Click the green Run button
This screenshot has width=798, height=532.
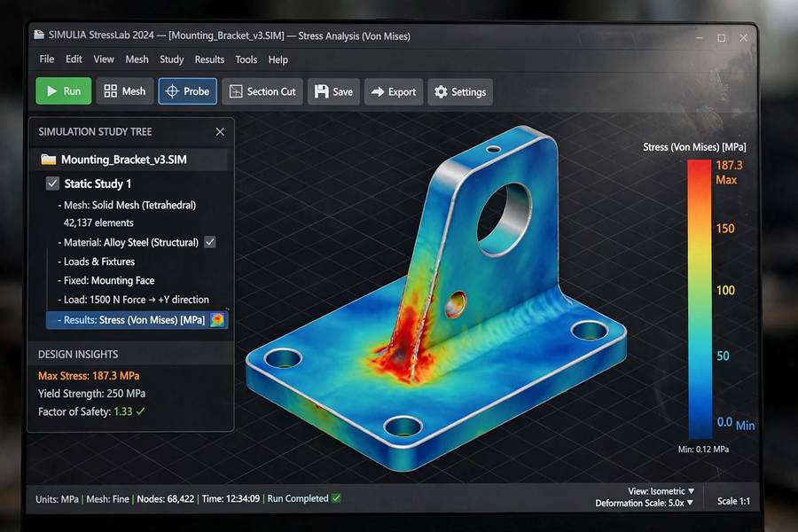point(64,91)
